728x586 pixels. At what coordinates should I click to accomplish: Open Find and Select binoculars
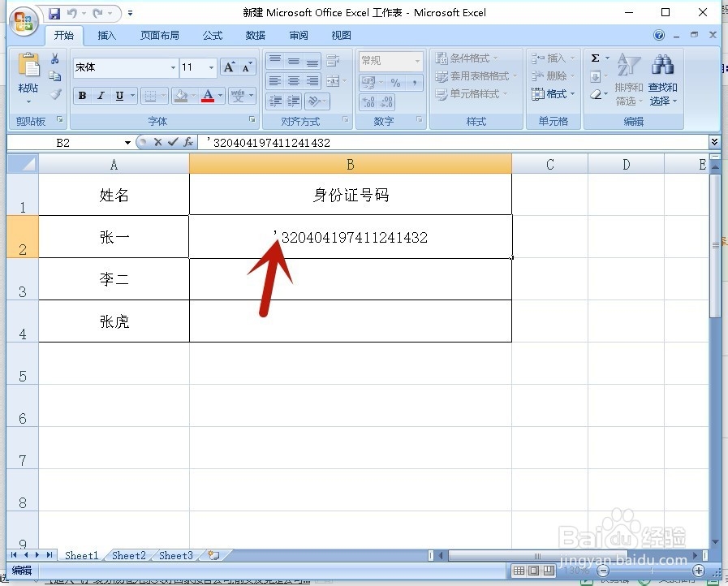[x=662, y=80]
